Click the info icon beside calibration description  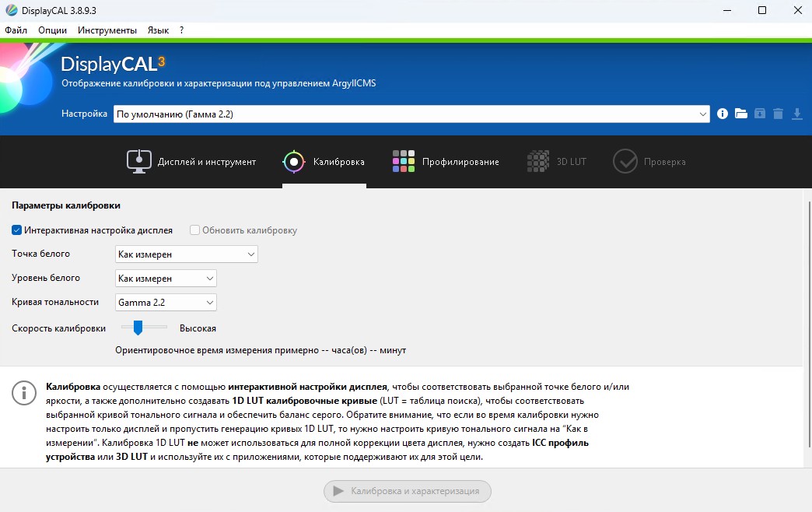[x=24, y=393]
